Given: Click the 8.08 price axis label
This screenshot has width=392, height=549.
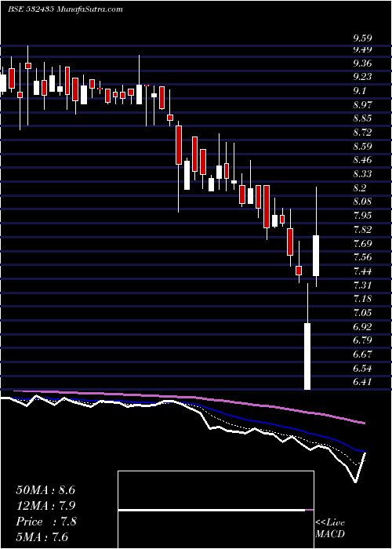Looking at the screenshot, I should [362, 202].
